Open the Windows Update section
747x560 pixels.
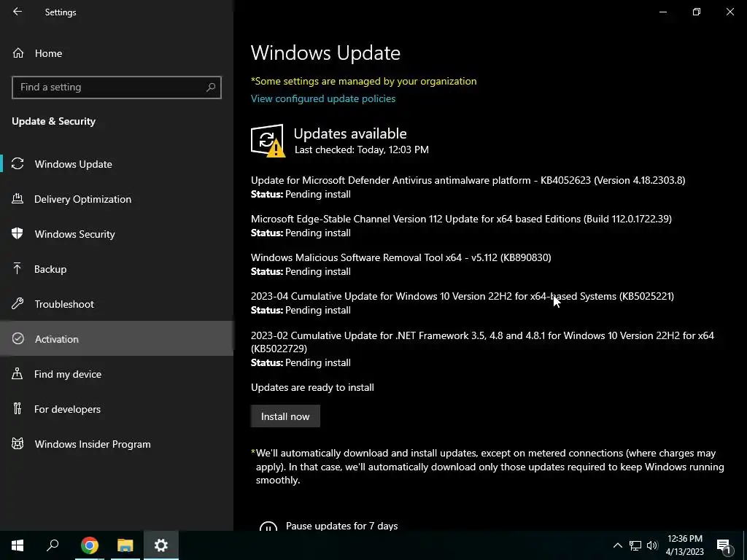(x=117, y=164)
